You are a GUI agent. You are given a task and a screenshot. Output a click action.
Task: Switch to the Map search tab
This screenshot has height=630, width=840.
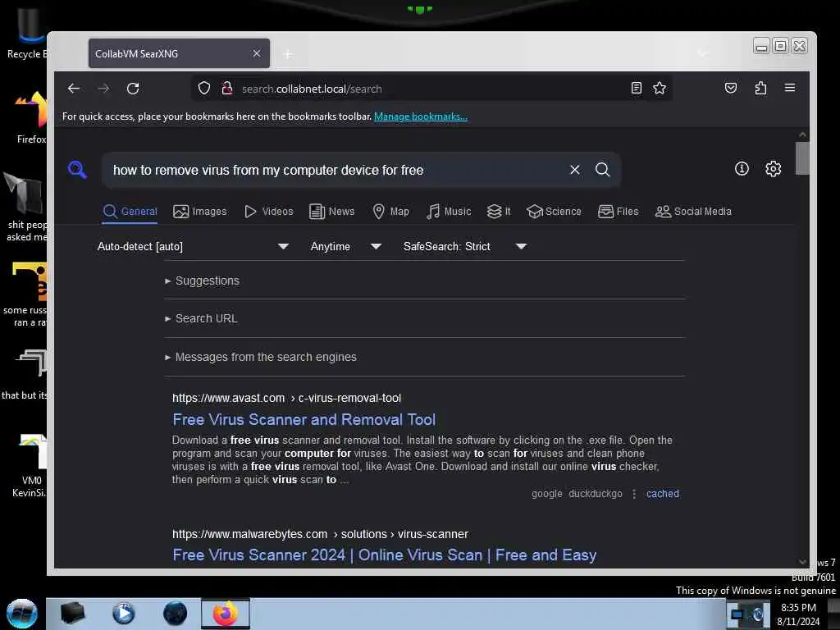(x=391, y=212)
